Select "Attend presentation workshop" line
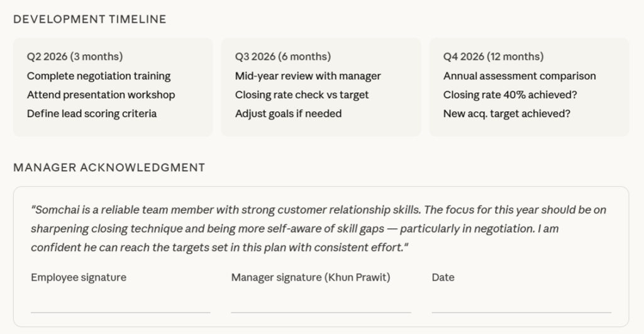 [x=101, y=95]
